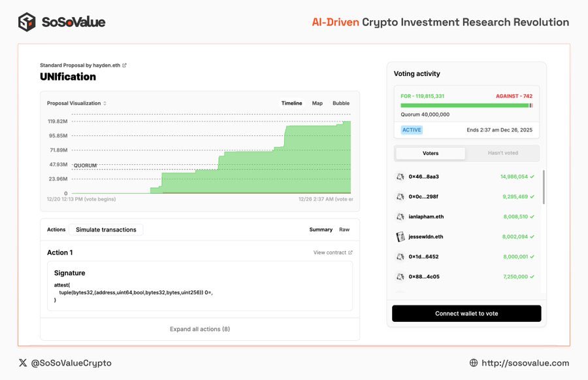Open external link icon next to hayden.eth

(x=125, y=65)
